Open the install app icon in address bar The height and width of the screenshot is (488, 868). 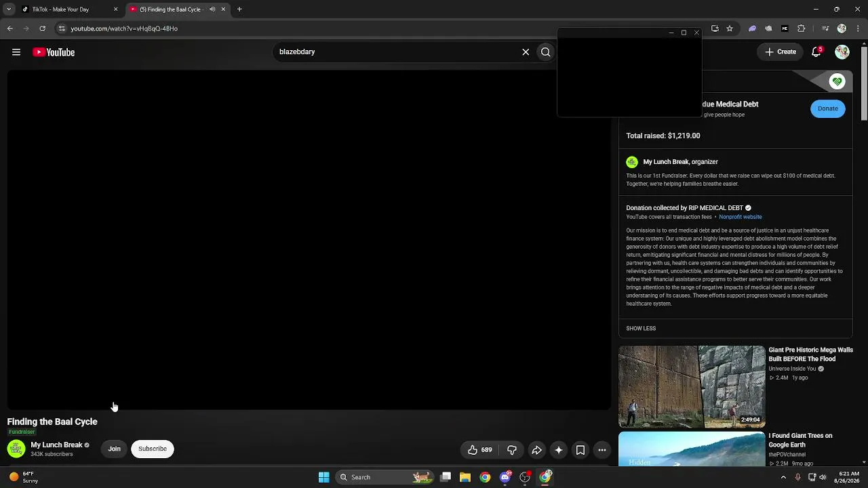715,28
